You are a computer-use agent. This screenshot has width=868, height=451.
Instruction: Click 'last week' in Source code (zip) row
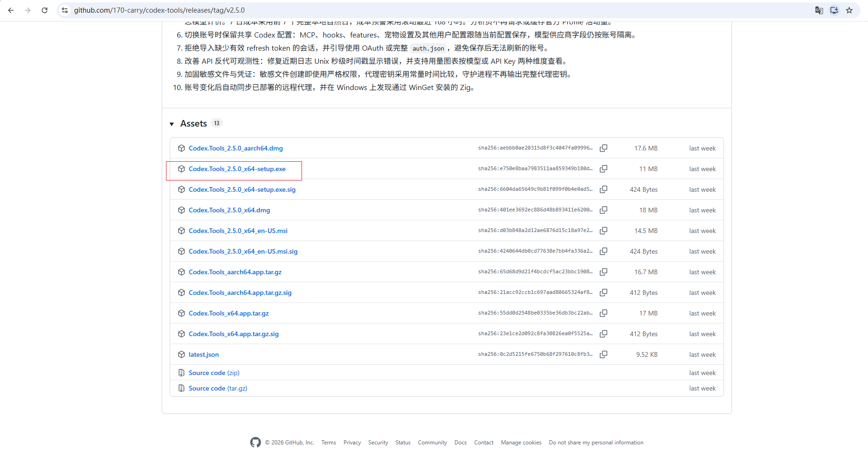pyautogui.click(x=702, y=373)
